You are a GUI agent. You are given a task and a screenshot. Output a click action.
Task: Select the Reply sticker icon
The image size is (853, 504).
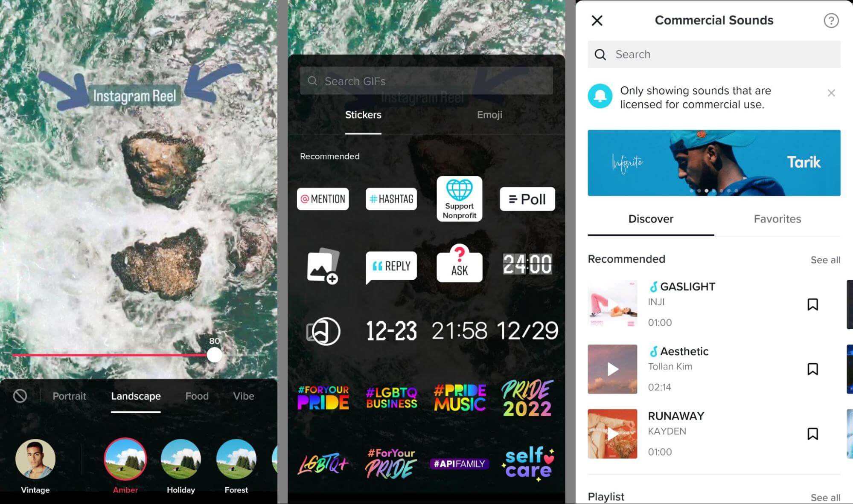[391, 265]
